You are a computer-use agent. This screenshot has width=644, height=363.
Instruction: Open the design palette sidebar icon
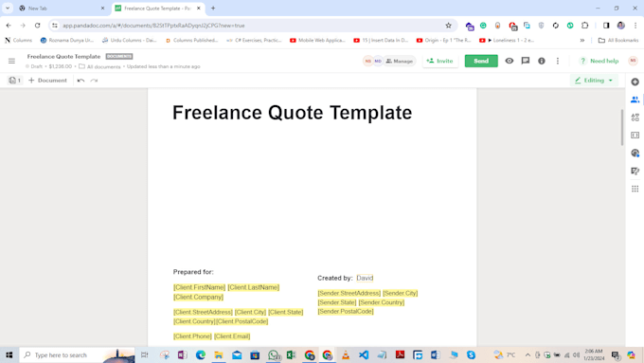pos(635,153)
